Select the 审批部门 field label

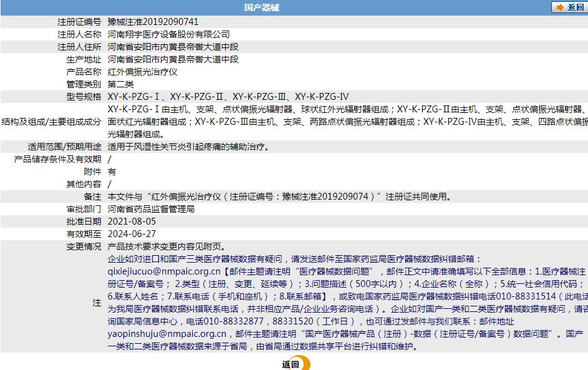[84, 209]
